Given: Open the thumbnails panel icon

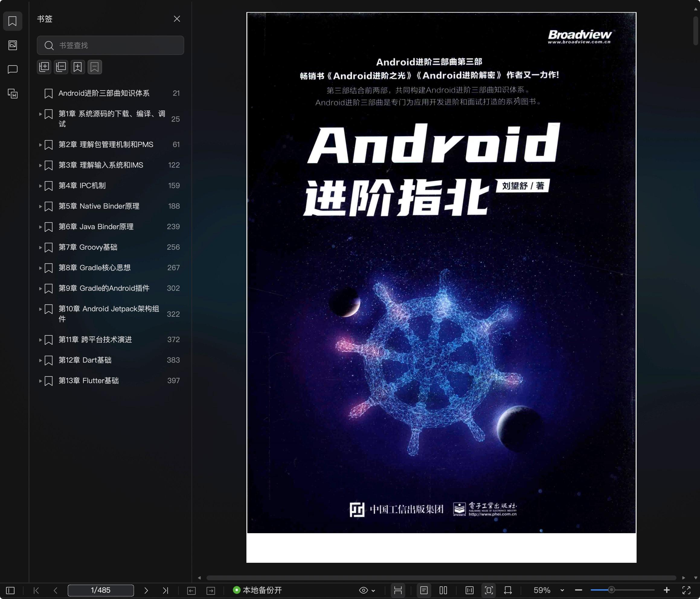Looking at the screenshot, I should click(x=12, y=45).
